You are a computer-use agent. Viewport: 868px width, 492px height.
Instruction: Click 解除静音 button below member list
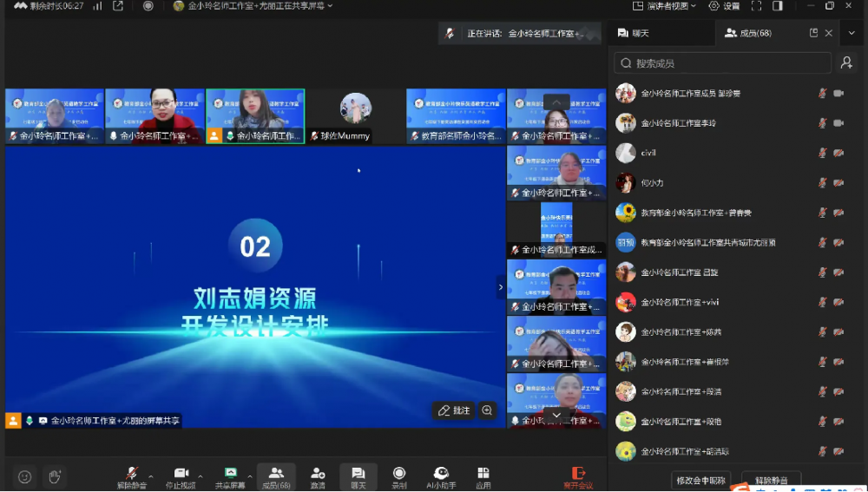(x=771, y=480)
